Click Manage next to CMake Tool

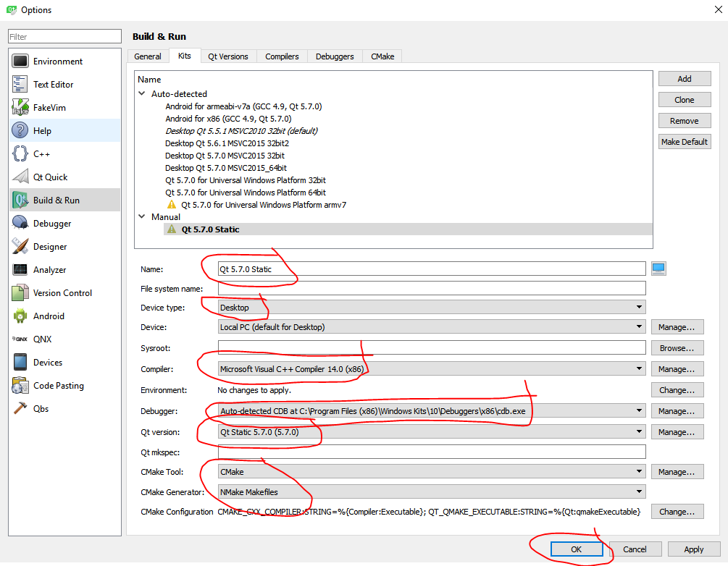tap(677, 472)
